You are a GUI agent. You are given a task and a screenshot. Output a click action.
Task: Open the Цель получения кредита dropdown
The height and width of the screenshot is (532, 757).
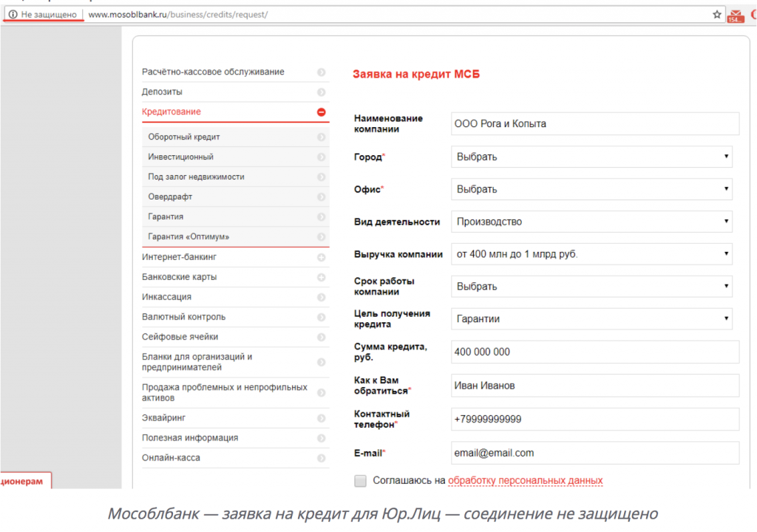pyautogui.click(x=591, y=318)
